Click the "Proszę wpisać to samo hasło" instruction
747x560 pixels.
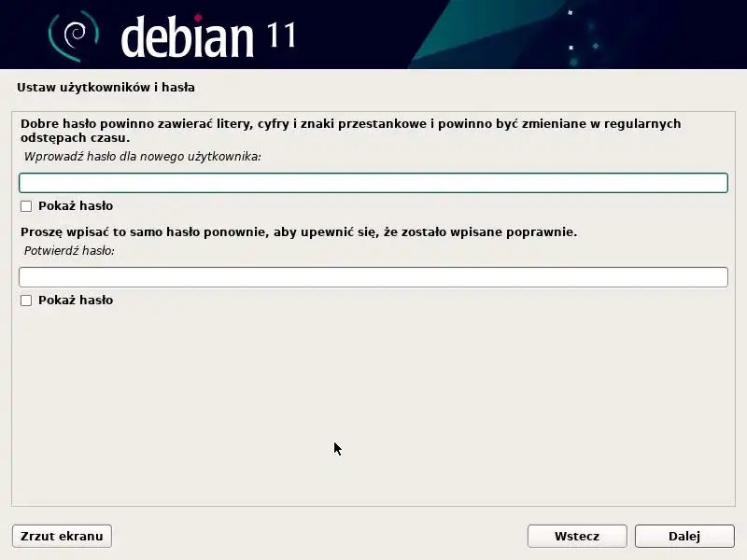click(x=299, y=232)
